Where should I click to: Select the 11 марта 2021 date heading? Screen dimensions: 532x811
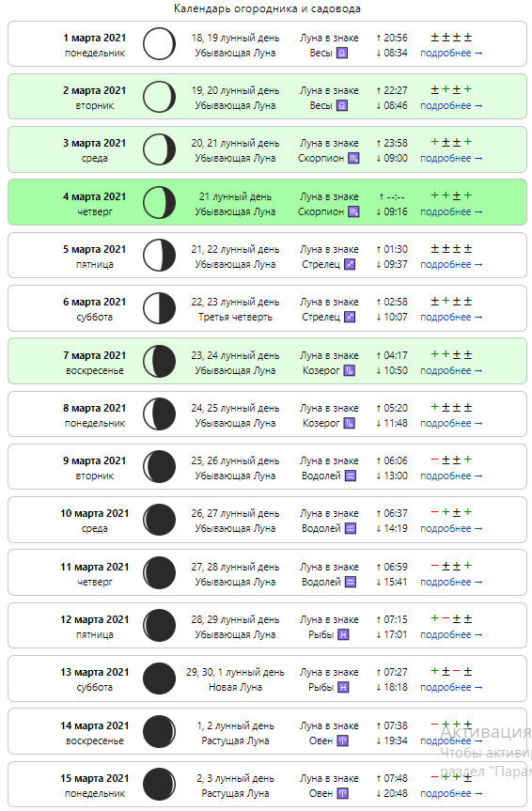95,567
